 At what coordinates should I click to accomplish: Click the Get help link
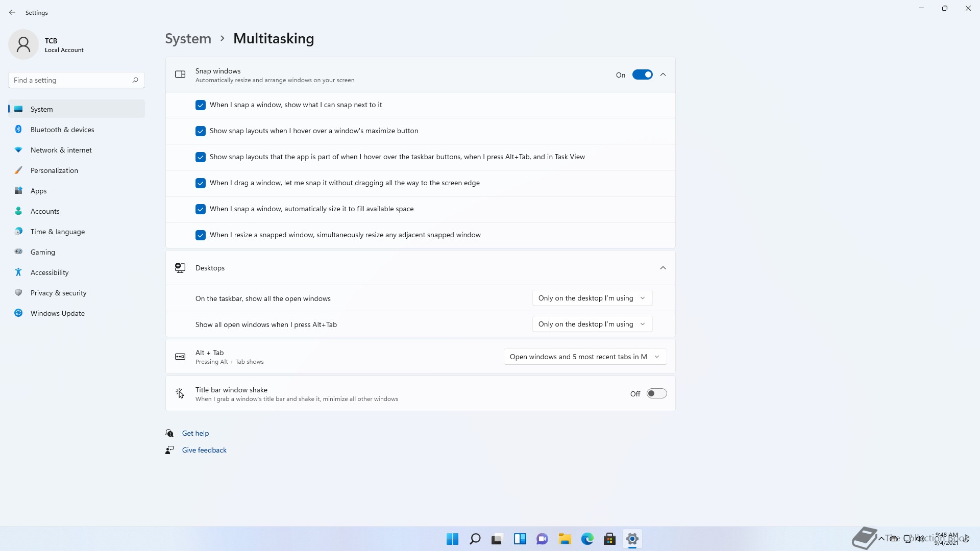pos(195,434)
